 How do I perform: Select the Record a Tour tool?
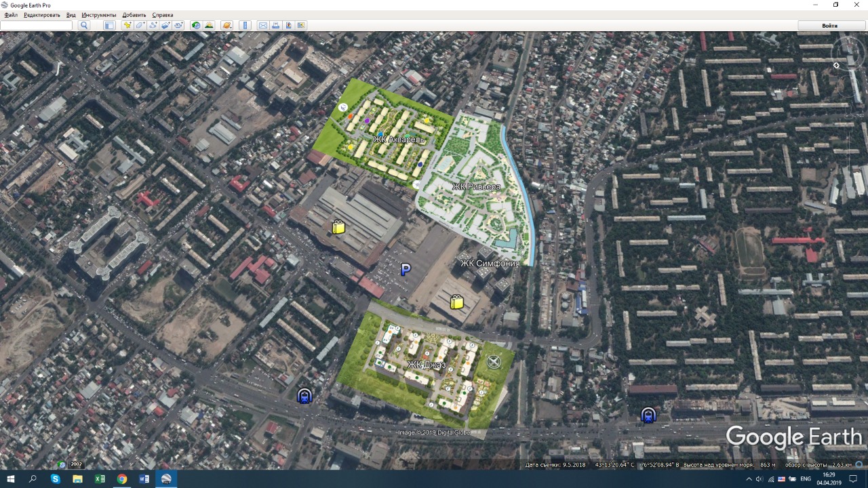[178, 25]
